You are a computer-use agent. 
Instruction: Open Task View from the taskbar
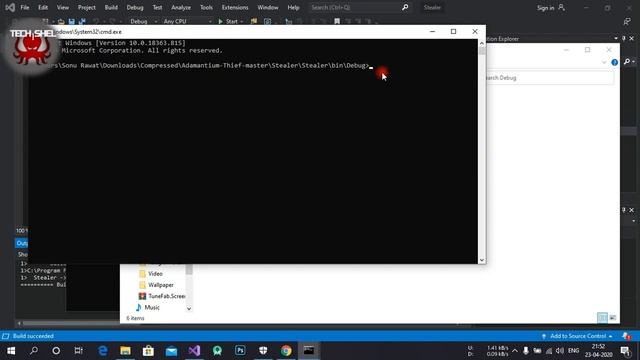point(78,351)
